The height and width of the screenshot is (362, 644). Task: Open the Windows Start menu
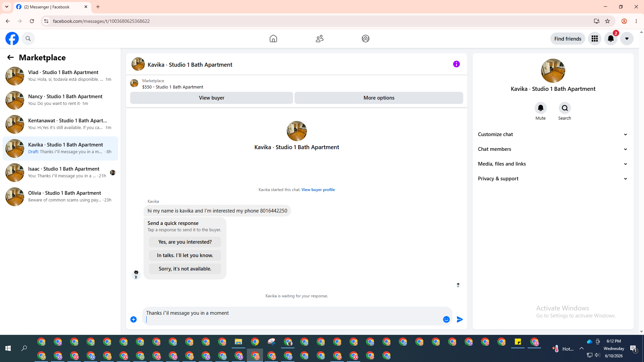[8, 349]
